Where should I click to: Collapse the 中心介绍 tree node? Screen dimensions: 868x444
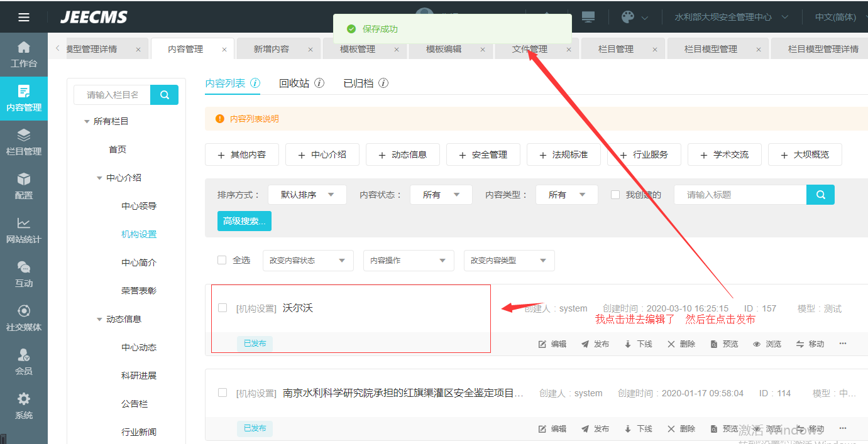99,178
